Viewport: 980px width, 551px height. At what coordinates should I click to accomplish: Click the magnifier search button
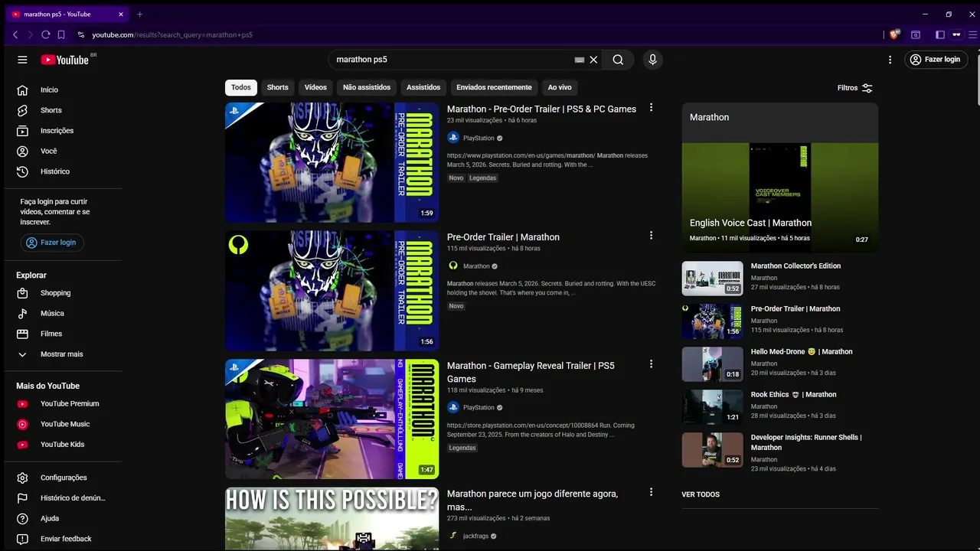coord(618,60)
